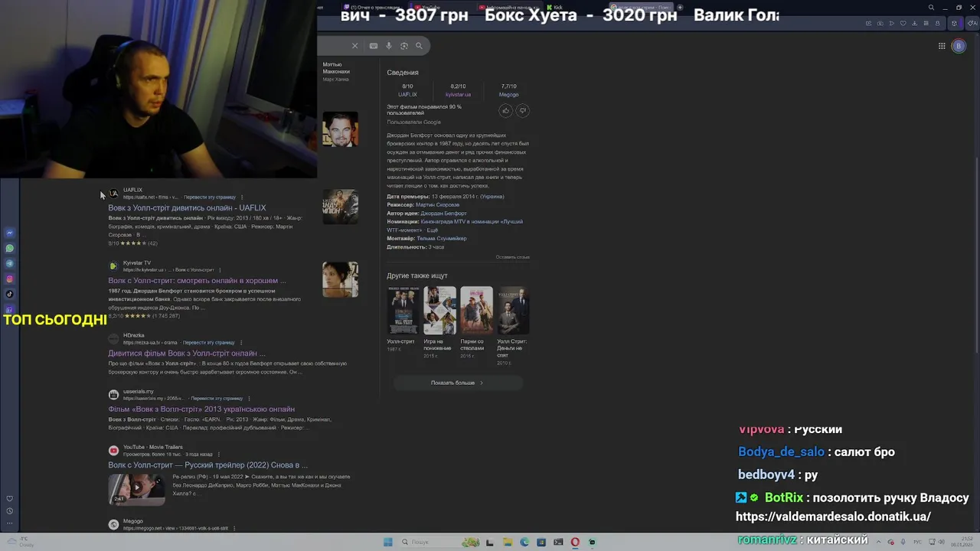Open HDrezka result 'Дивитися фільм Вовк з Уолл-стріт'

(187, 354)
